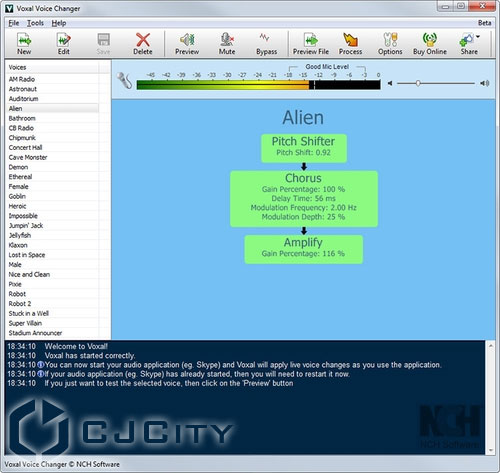Open Edit voice from the toolbar

(x=63, y=44)
